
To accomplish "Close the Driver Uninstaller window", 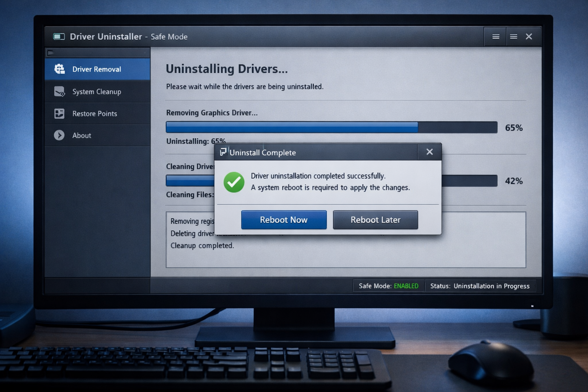I will (529, 36).
